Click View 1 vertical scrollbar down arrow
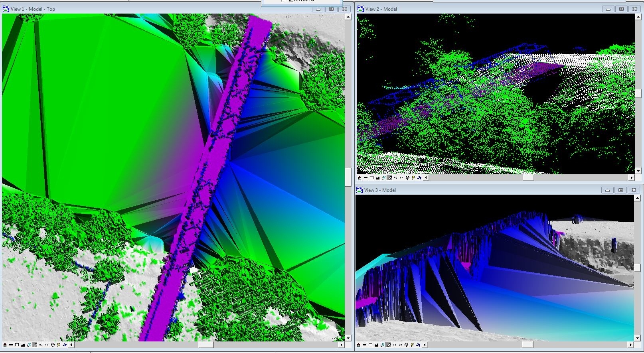Image resolution: width=644 pixels, height=353 pixels. pyautogui.click(x=348, y=338)
